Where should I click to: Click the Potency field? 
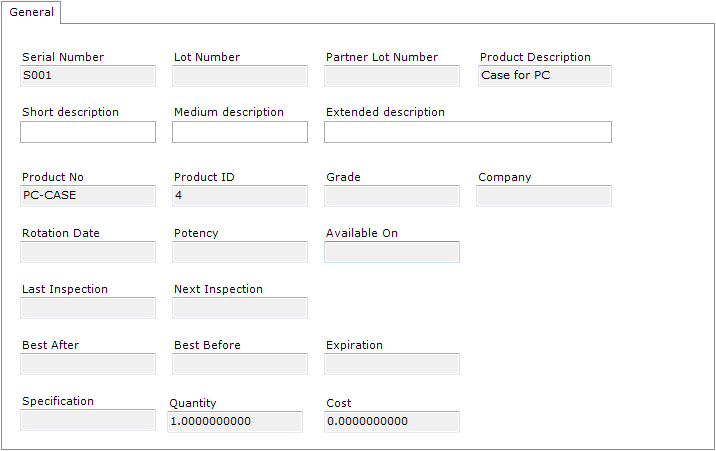click(x=240, y=252)
